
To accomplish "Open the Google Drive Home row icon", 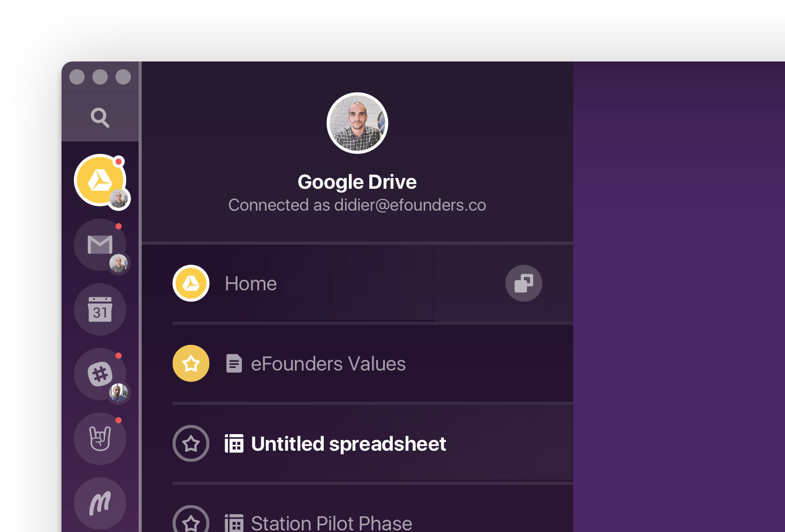I will [191, 283].
